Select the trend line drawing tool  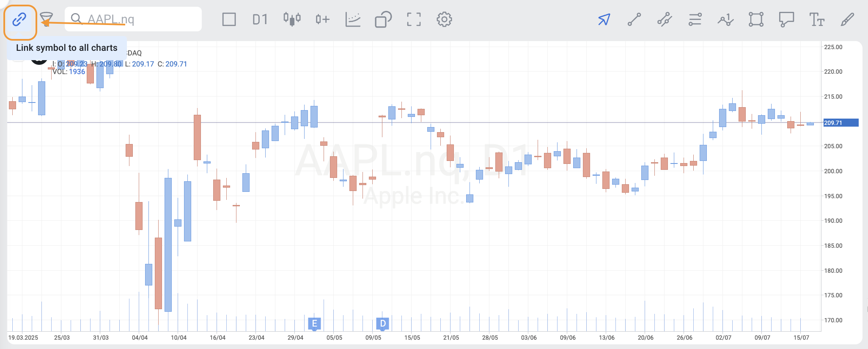click(634, 19)
